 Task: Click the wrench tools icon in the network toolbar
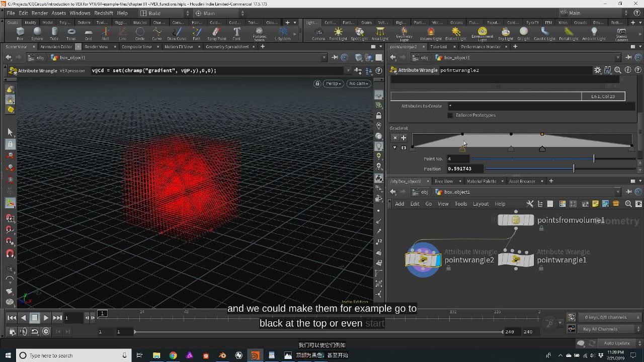coord(530,204)
